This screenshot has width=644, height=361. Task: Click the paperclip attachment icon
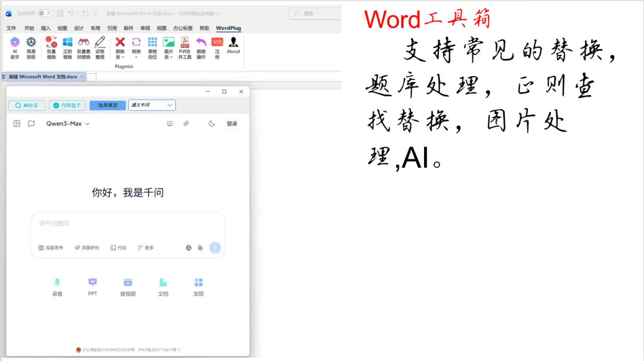pyautogui.click(x=200, y=248)
